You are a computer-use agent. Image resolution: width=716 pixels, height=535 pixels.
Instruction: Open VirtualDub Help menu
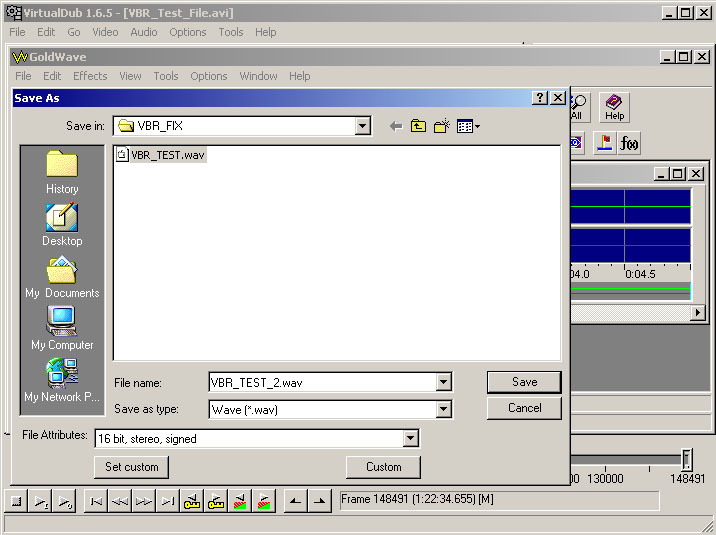click(x=265, y=32)
